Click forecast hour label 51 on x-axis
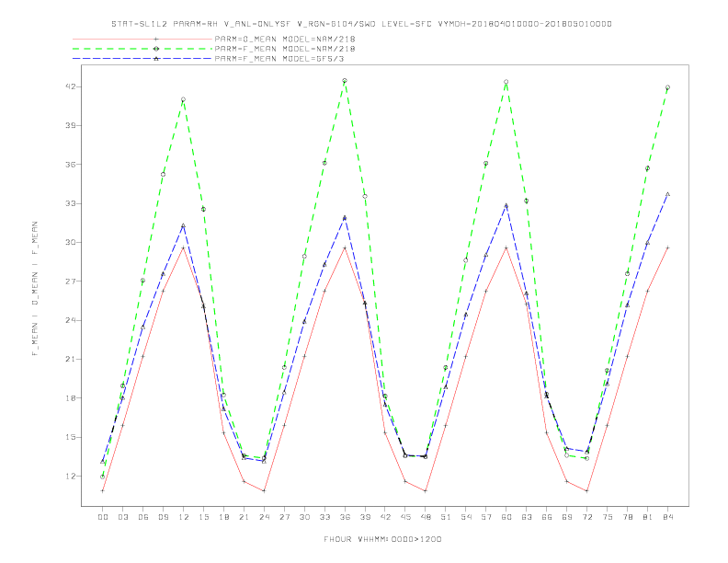Image resolution: width=728 pixels, height=563 pixels. 446,517
